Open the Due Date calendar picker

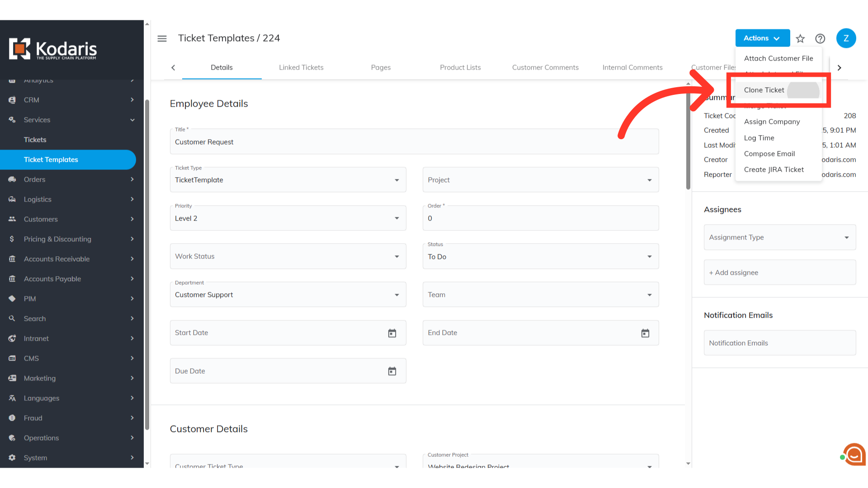(392, 371)
